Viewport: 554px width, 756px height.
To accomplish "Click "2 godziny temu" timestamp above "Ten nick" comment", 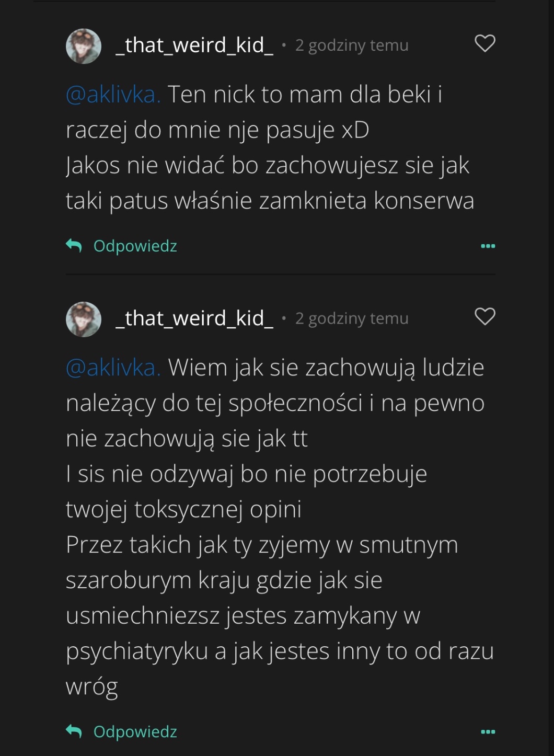I will pos(351,45).
